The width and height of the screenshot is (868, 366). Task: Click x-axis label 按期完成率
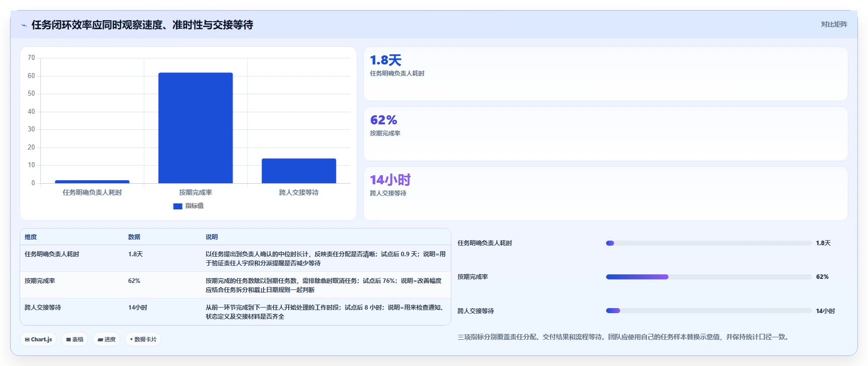(195, 192)
